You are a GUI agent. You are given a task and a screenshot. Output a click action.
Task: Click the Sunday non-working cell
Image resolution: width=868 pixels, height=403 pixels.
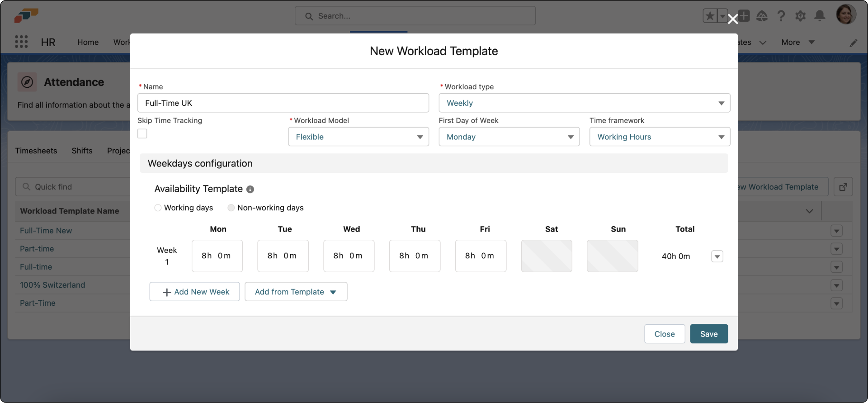point(613,256)
